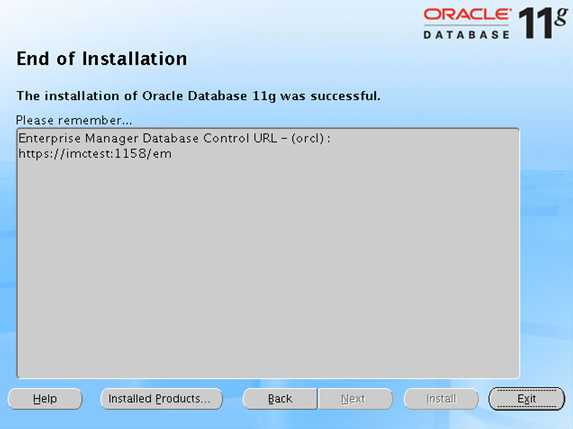The image size is (573, 429).
Task: Open the Help dialog
Action: (x=45, y=399)
